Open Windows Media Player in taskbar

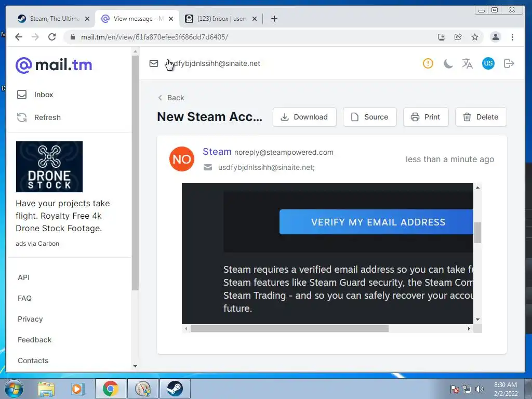point(77,389)
